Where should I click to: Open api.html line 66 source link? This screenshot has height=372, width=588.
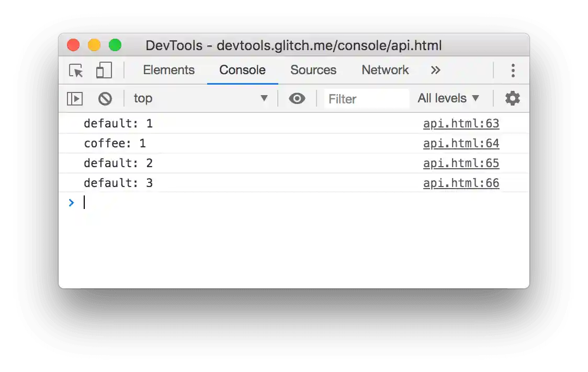(x=461, y=183)
